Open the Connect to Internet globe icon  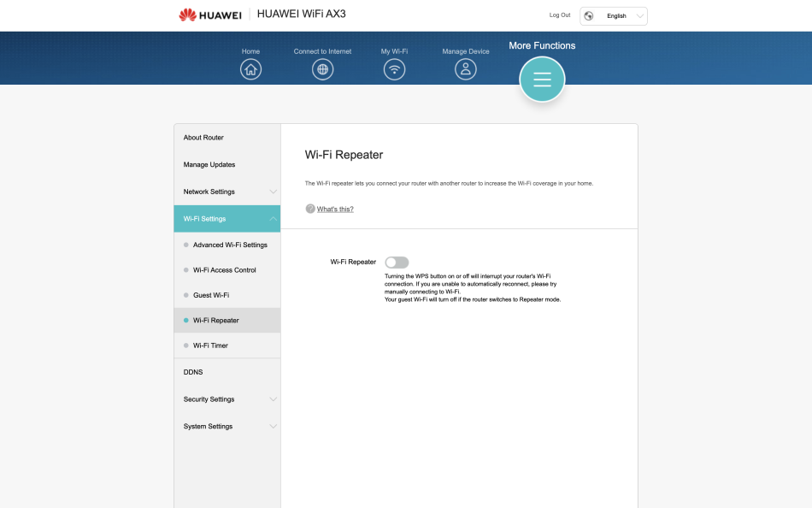(x=322, y=69)
